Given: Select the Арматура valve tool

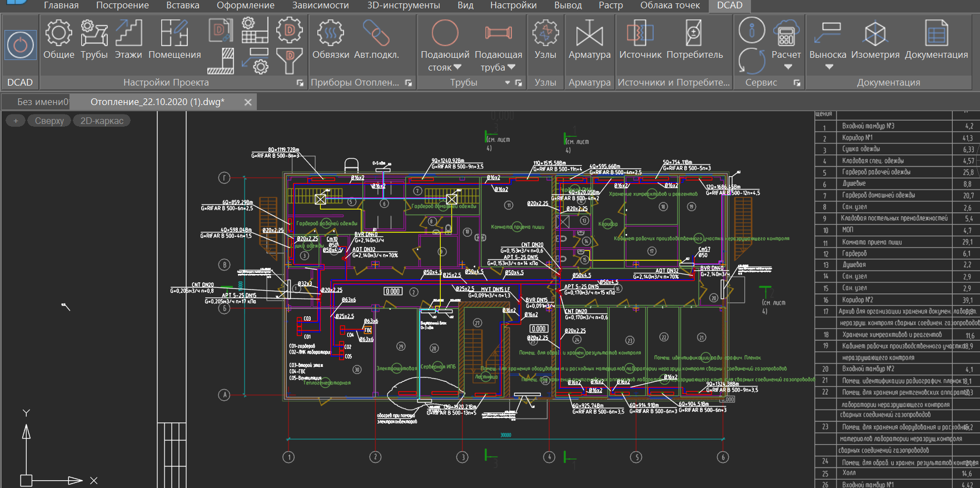Looking at the screenshot, I should (x=589, y=39).
